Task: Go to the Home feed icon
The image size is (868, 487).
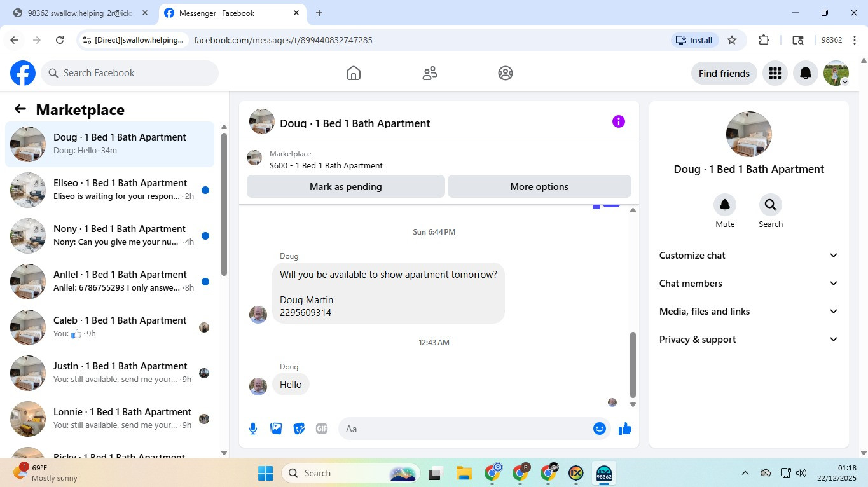Action: 354,73
